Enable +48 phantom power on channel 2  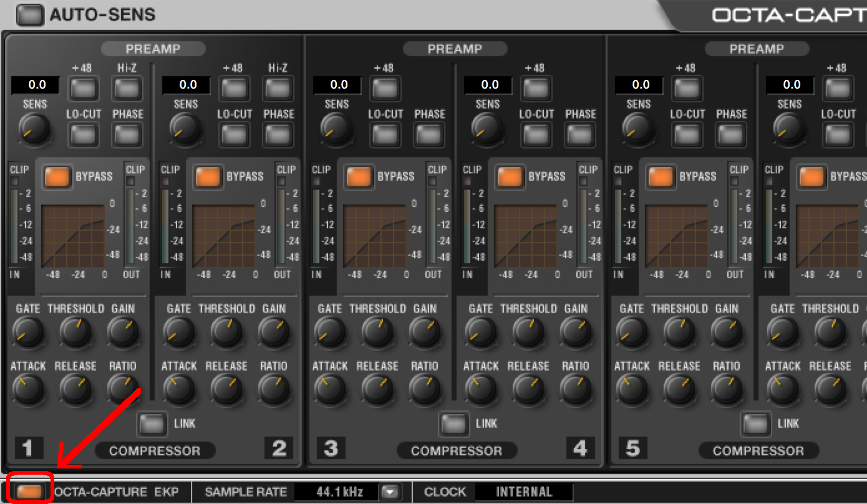[x=234, y=89]
